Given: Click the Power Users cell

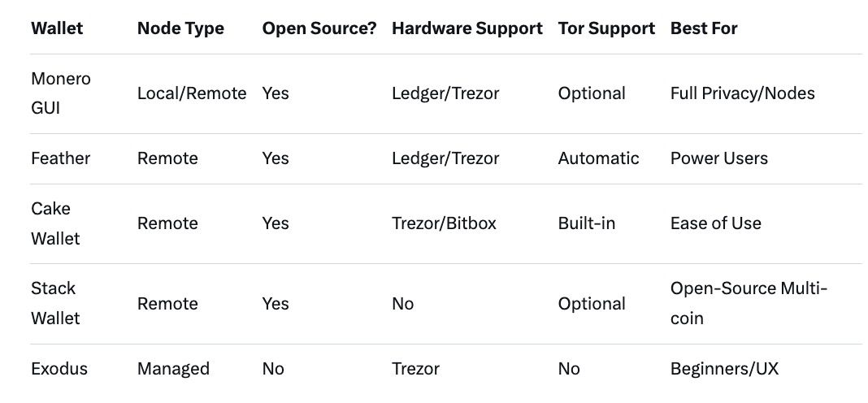Looking at the screenshot, I should [718, 158].
